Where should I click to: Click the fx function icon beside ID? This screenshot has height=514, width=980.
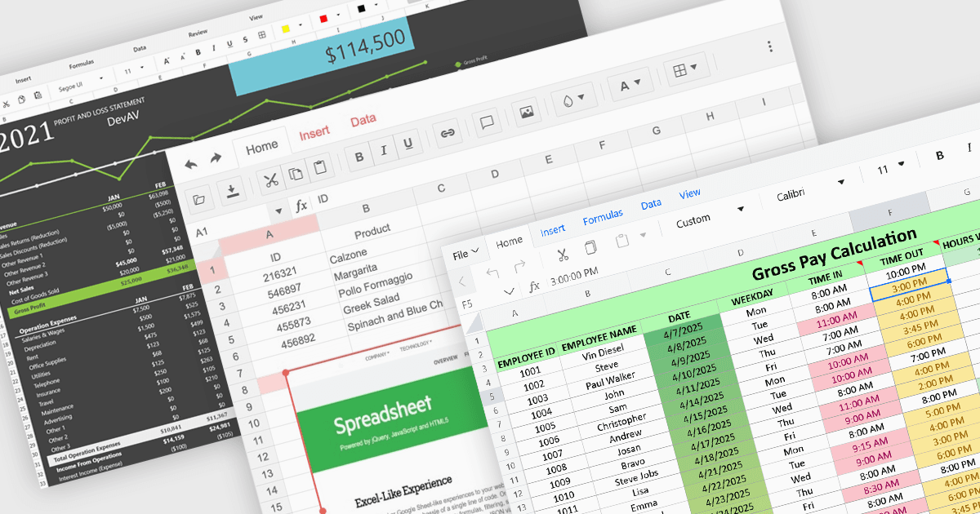[x=301, y=206]
